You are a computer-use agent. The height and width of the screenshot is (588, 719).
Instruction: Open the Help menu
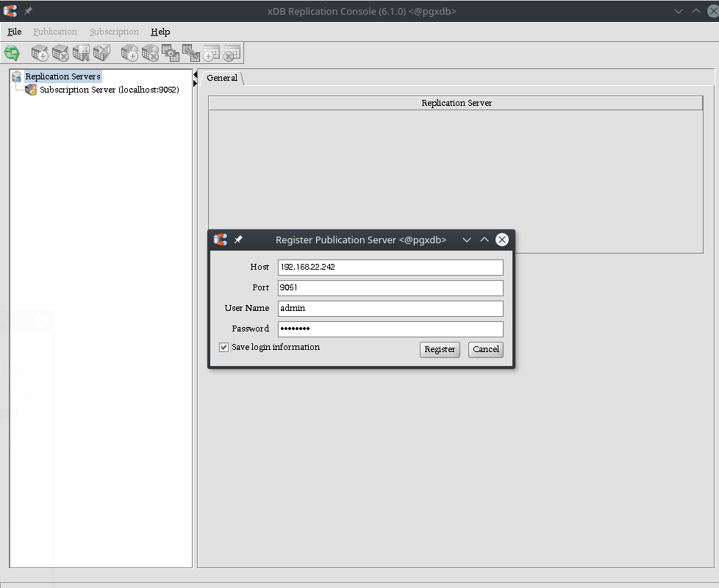pyautogui.click(x=160, y=32)
